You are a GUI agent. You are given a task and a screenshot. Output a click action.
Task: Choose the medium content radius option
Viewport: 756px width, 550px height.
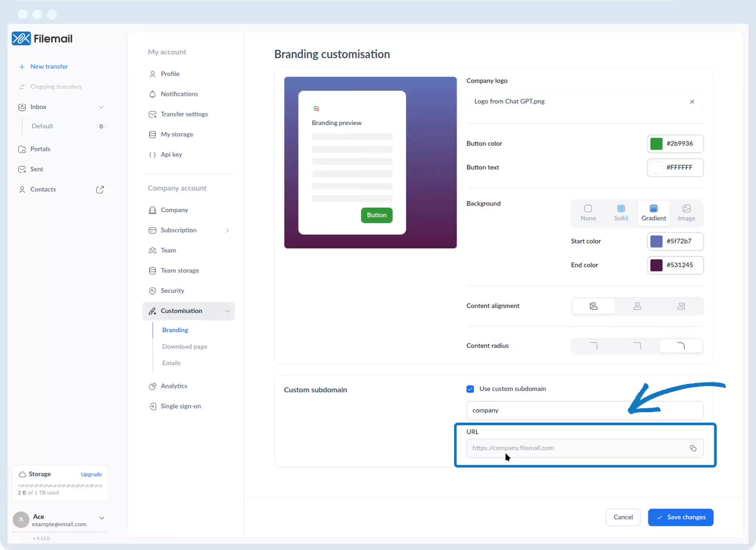tap(637, 346)
